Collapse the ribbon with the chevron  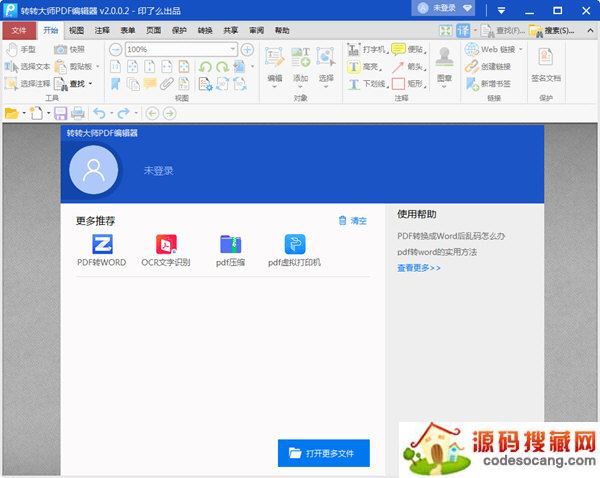pos(590,30)
